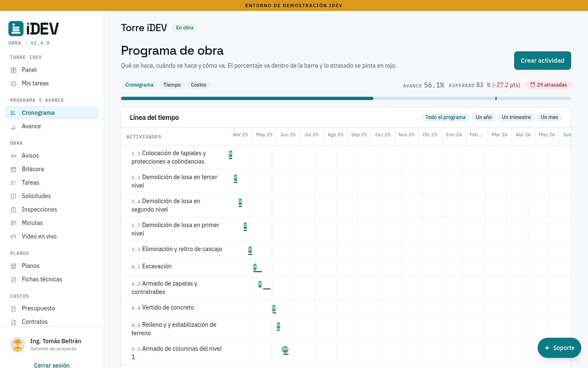Switch to the Costos tab
Image resolution: width=588 pixels, height=368 pixels.
point(199,85)
